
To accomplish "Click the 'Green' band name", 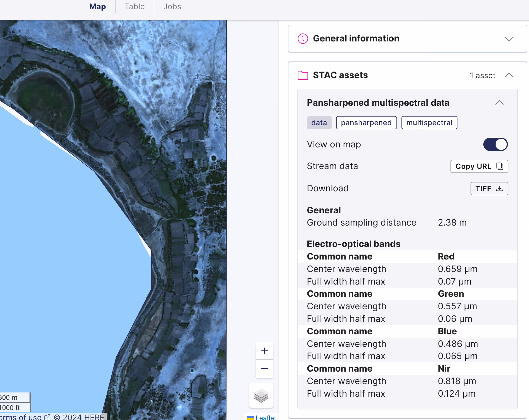I will [x=451, y=294].
